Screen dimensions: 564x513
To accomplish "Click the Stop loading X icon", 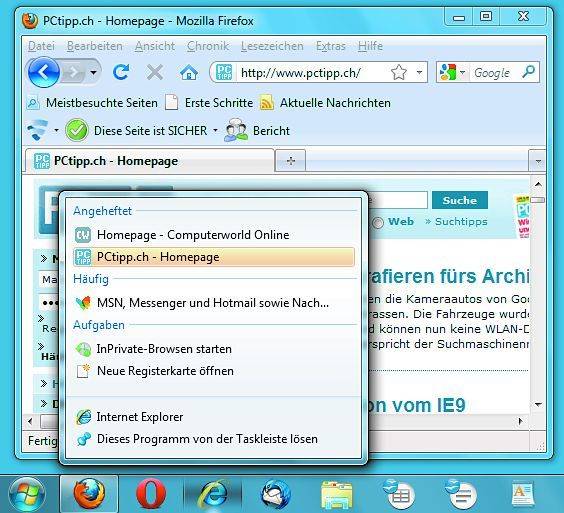I will point(155,72).
